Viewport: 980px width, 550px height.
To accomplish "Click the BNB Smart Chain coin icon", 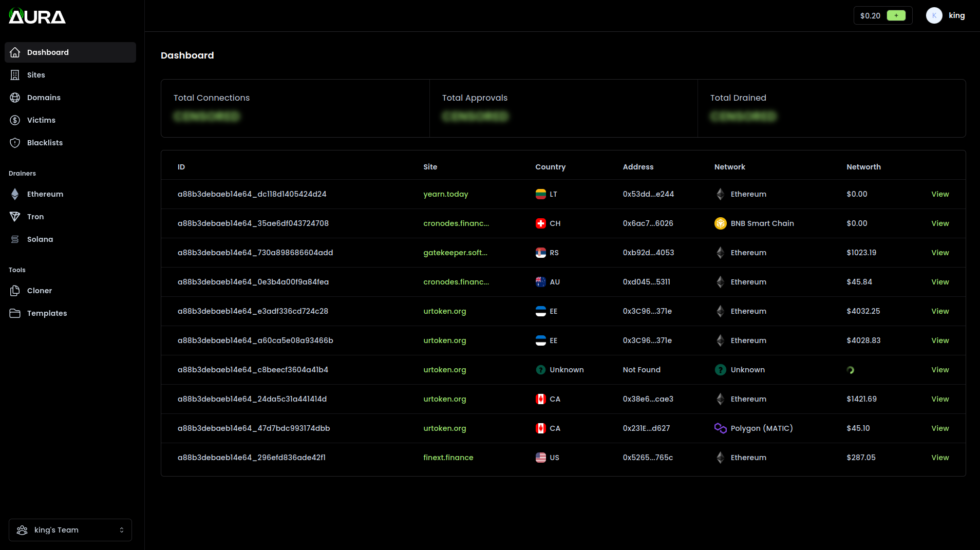I will point(721,223).
